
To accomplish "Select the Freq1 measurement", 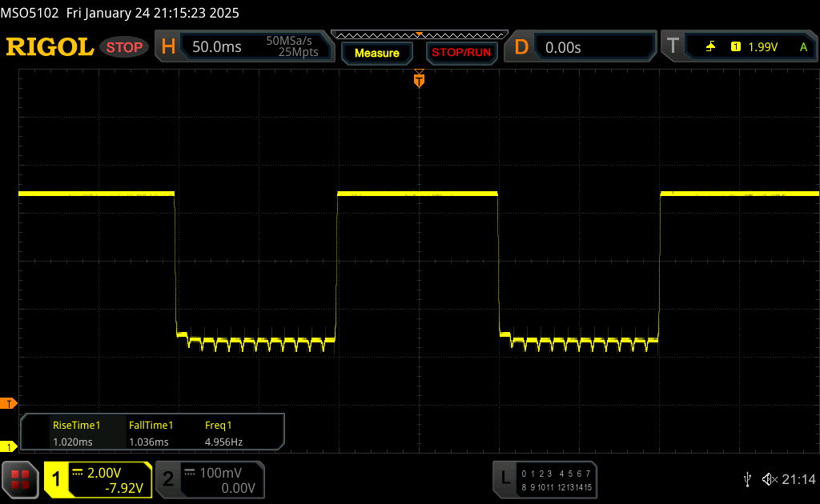I will [218, 425].
